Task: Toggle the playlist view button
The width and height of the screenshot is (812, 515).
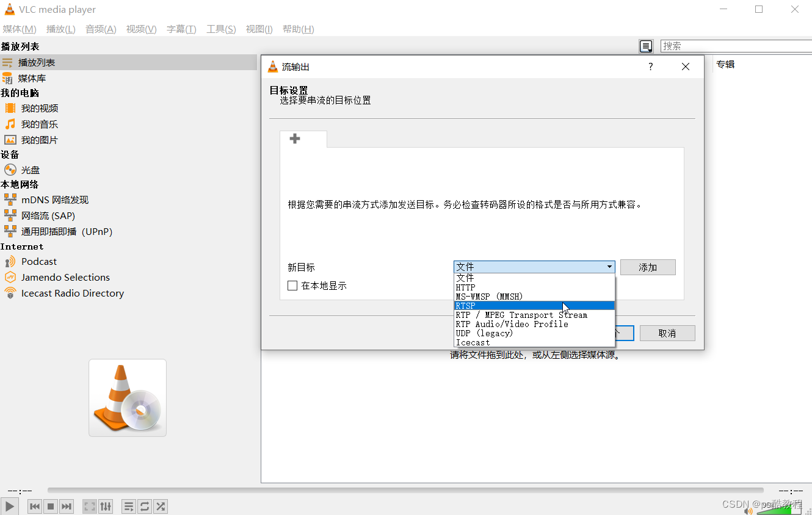Action: (x=129, y=506)
